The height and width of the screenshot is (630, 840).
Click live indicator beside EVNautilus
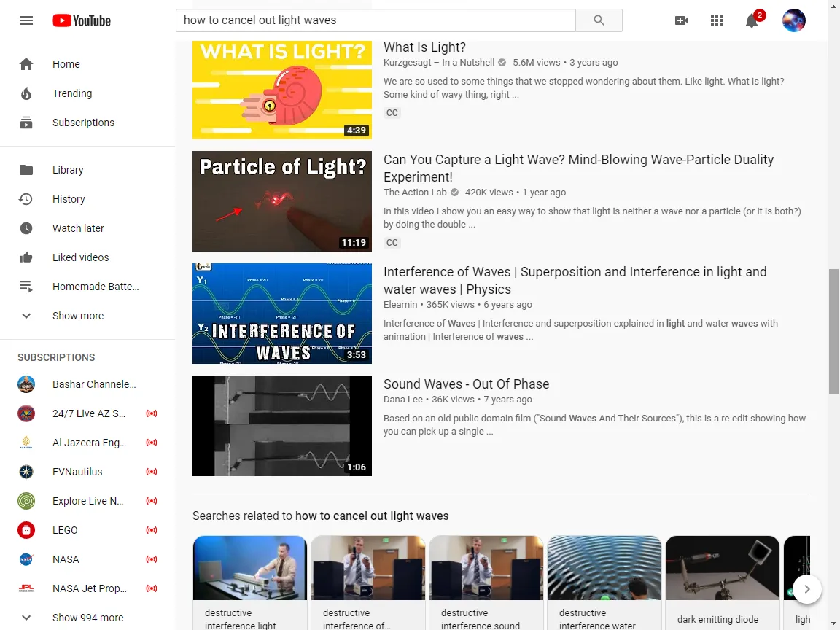click(152, 472)
